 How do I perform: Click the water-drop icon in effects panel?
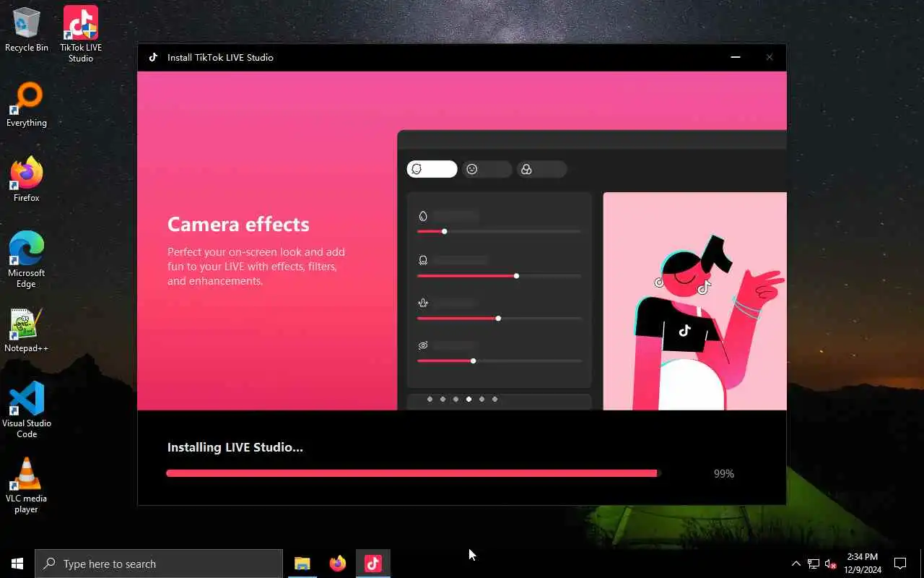pos(423,216)
